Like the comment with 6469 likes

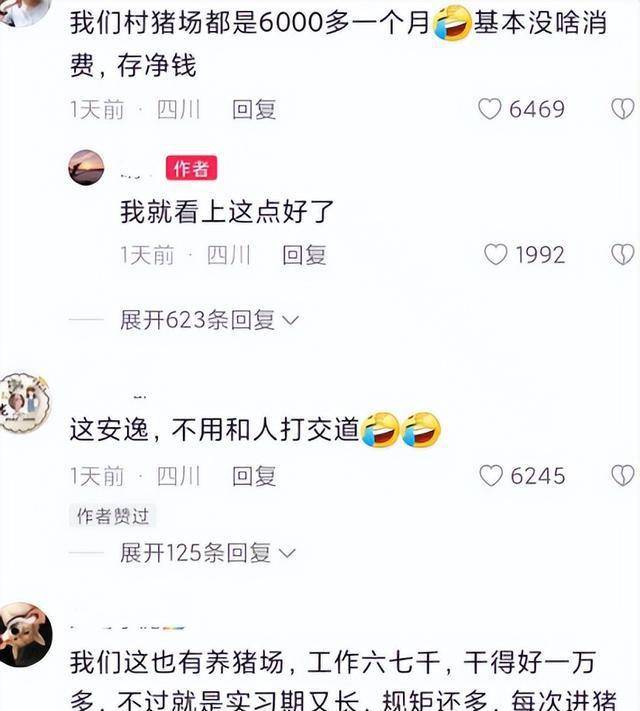point(490,109)
